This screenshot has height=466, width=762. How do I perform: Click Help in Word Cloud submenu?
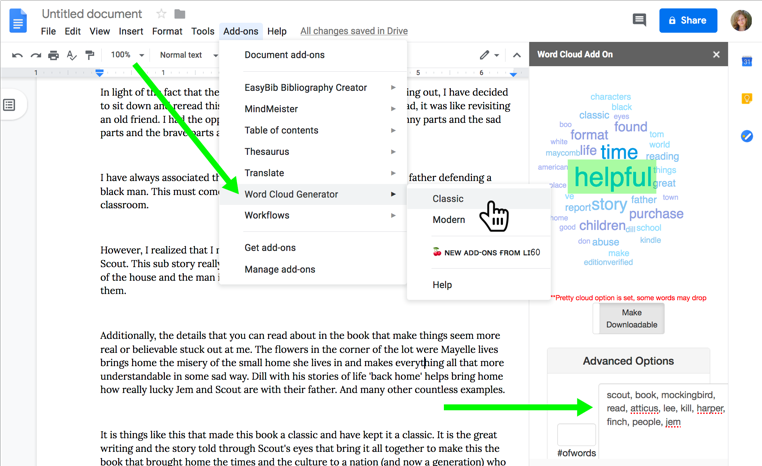pos(479,285)
